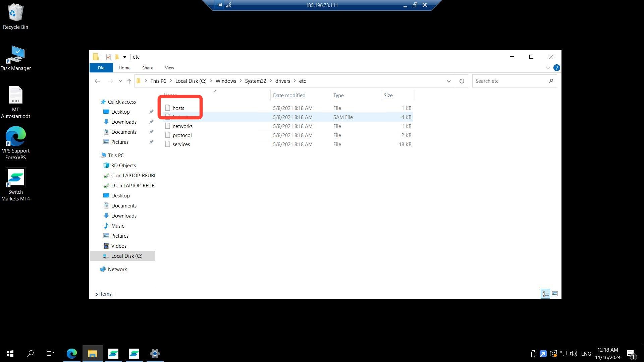Open the VPS Support ForexVPS shortcut
644x362 pixels.
(15, 143)
